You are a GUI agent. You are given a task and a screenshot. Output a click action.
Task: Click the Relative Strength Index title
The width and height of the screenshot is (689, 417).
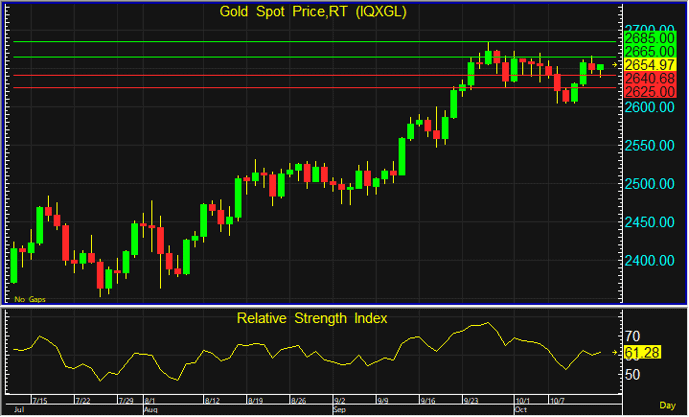tap(312, 318)
